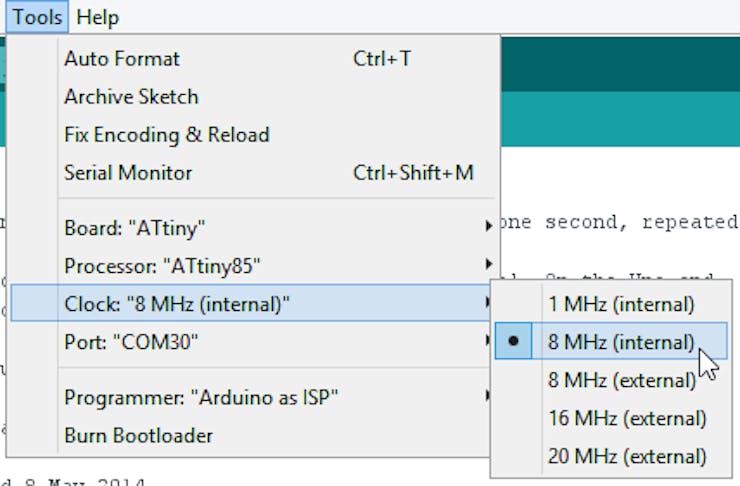Expand the Board "ATtiny" submenu
This screenshot has width=740, height=486.
click(x=135, y=228)
